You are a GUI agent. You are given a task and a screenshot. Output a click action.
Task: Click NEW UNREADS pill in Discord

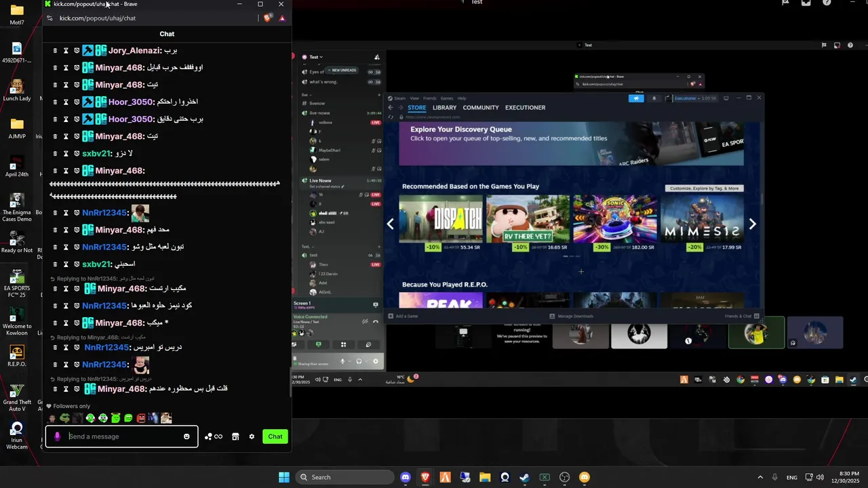[341, 70]
